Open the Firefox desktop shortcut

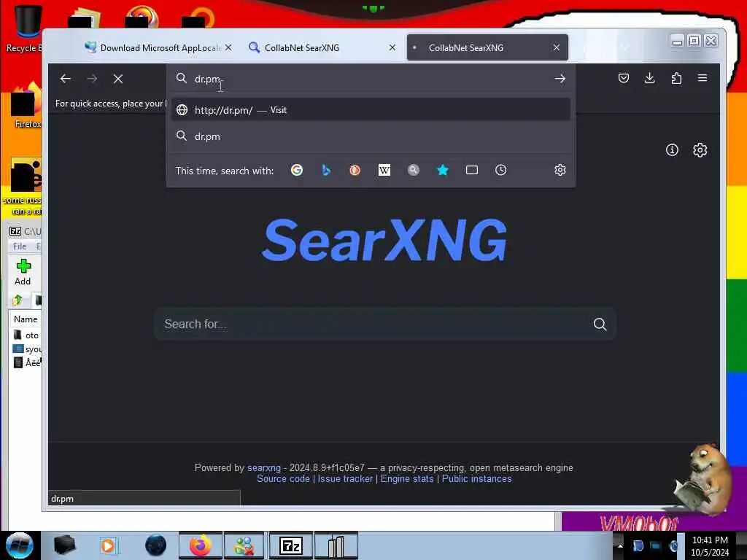(25, 106)
